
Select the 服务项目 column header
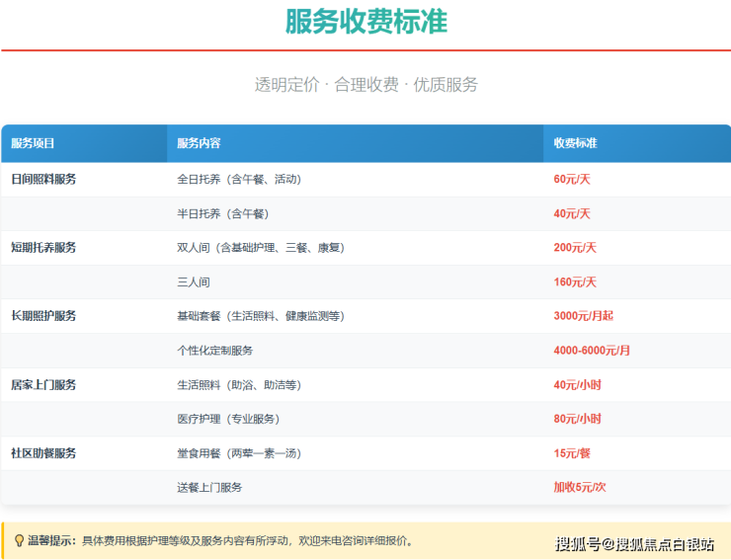pyautogui.click(x=34, y=143)
